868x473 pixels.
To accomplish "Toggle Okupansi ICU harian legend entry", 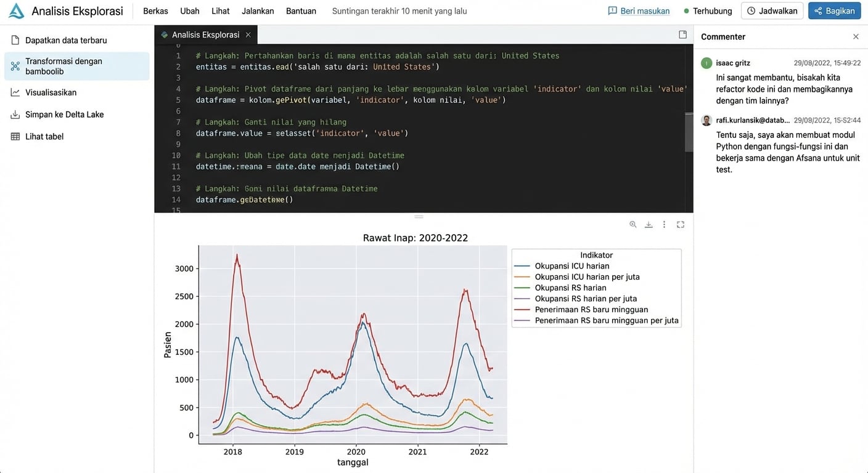I will coord(571,266).
